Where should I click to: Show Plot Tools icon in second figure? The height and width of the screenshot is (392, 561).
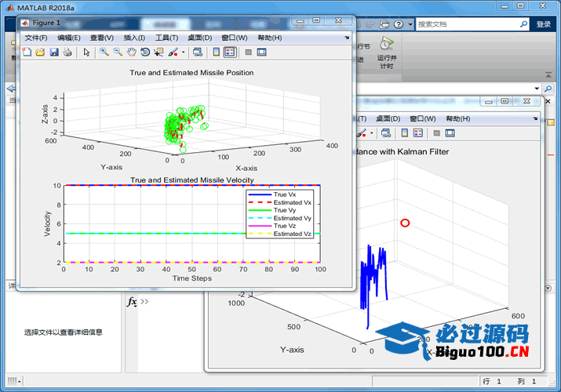[x=450, y=133]
